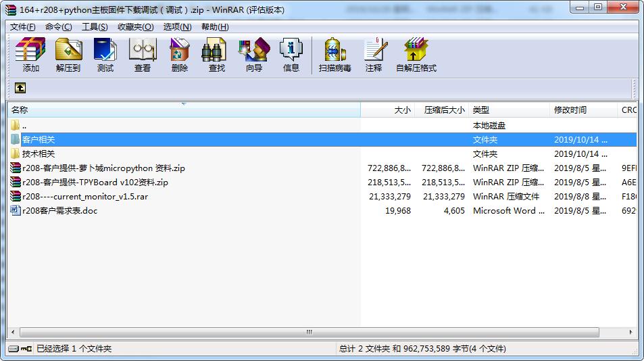The width and height of the screenshot is (644, 361).
Task: Click the 删除 (Delete) toolbar icon
Action: click(x=180, y=55)
